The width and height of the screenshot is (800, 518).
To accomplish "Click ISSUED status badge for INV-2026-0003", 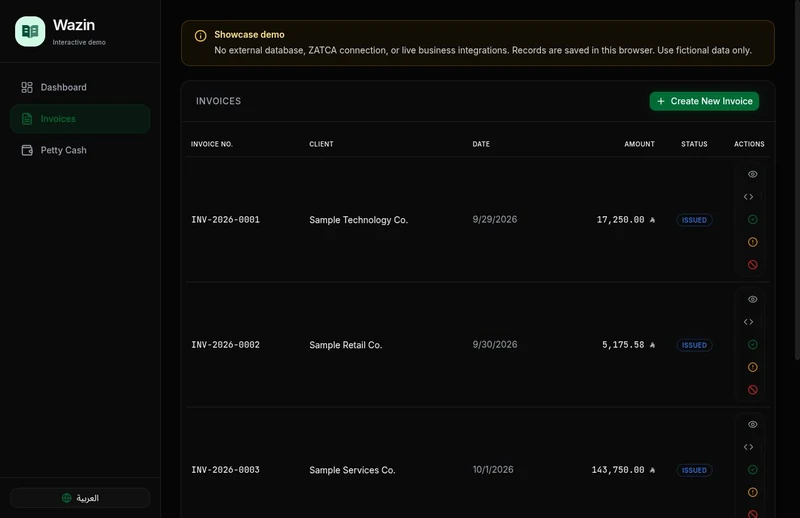I will click(694, 470).
